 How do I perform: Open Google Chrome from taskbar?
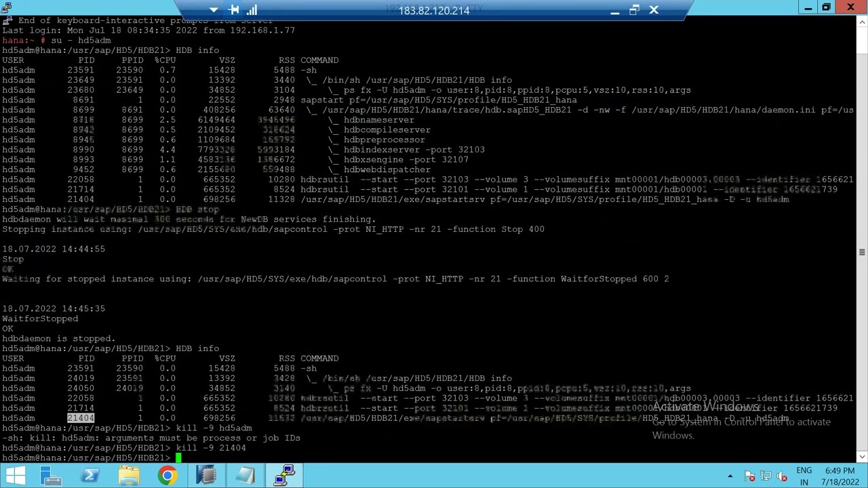click(167, 475)
